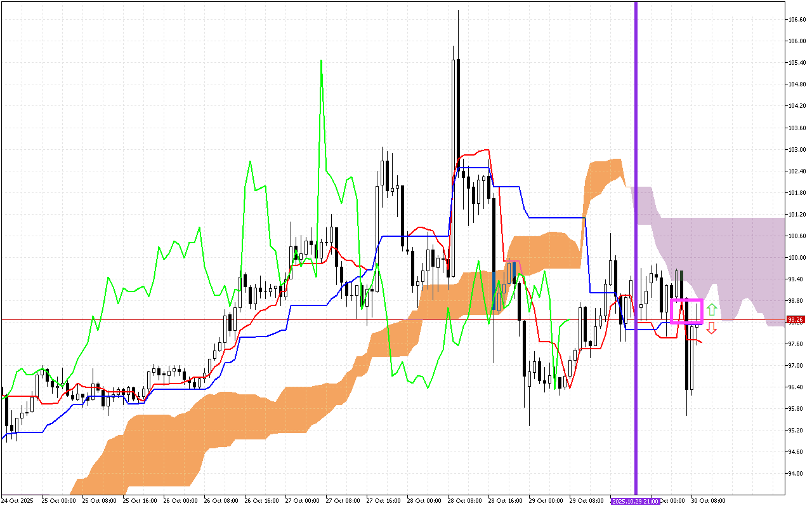812x508 pixels.
Task: Click the red 98.26 current price tag
Action: (x=795, y=321)
